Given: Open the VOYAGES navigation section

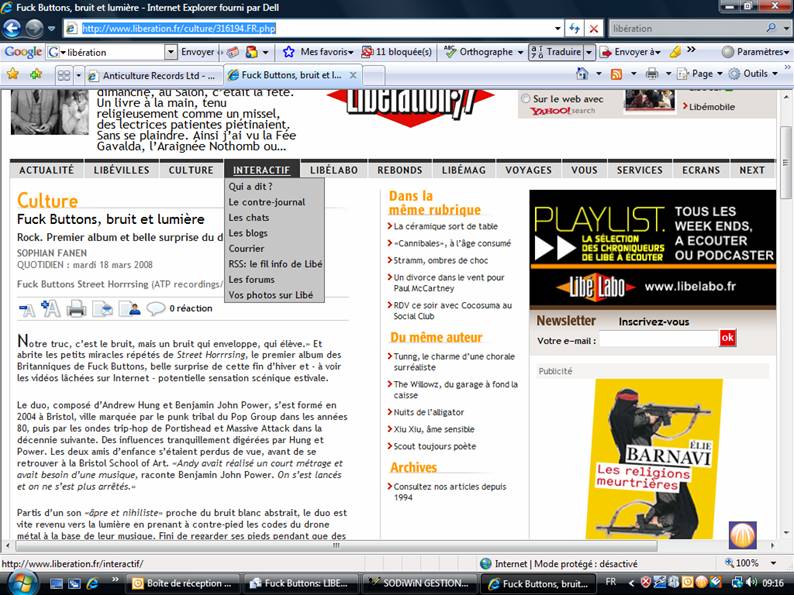Looking at the screenshot, I should (x=528, y=170).
